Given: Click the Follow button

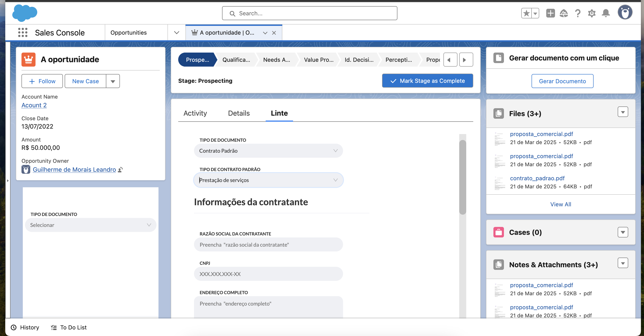Looking at the screenshot, I should click(x=42, y=81).
